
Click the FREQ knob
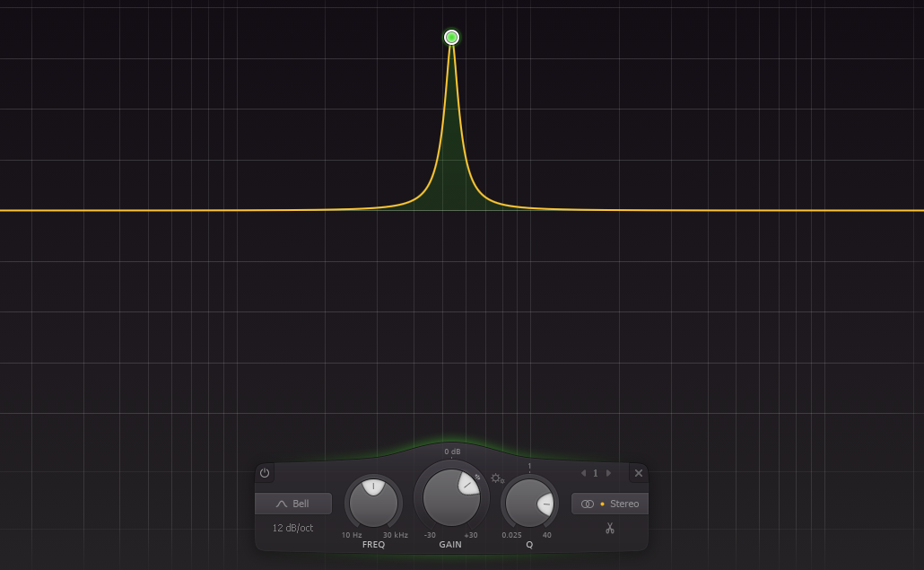[373, 503]
